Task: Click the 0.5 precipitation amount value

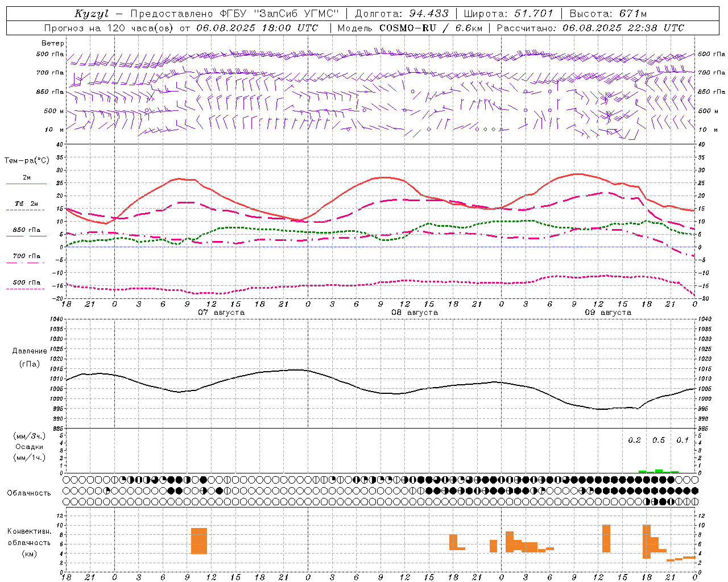Action: [x=659, y=440]
